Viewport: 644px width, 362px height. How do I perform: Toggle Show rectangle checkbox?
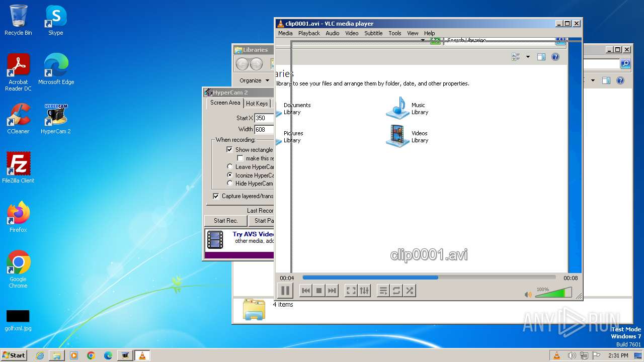coord(229,150)
